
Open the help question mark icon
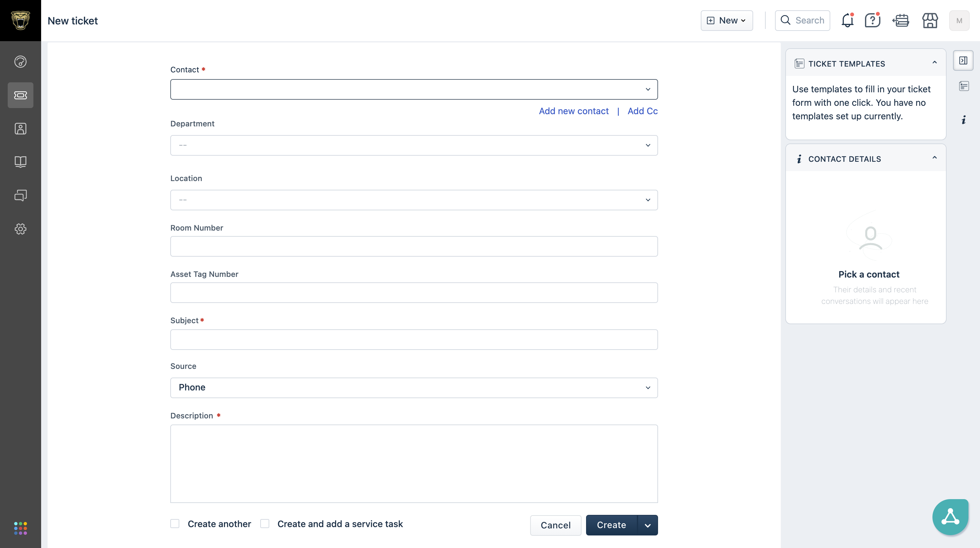pos(873,21)
